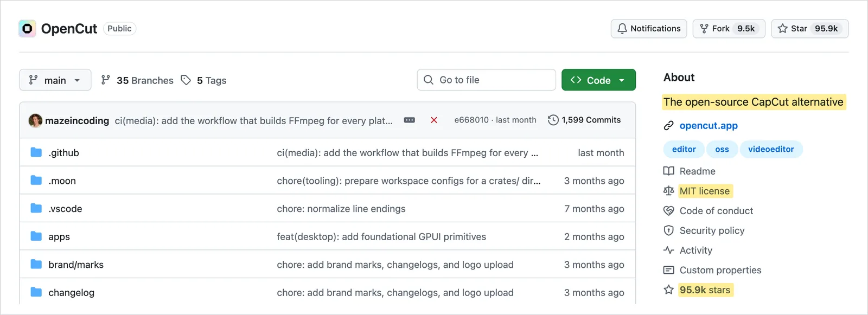Open the Security policy link
868x315 pixels.
pyautogui.click(x=712, y=230)
